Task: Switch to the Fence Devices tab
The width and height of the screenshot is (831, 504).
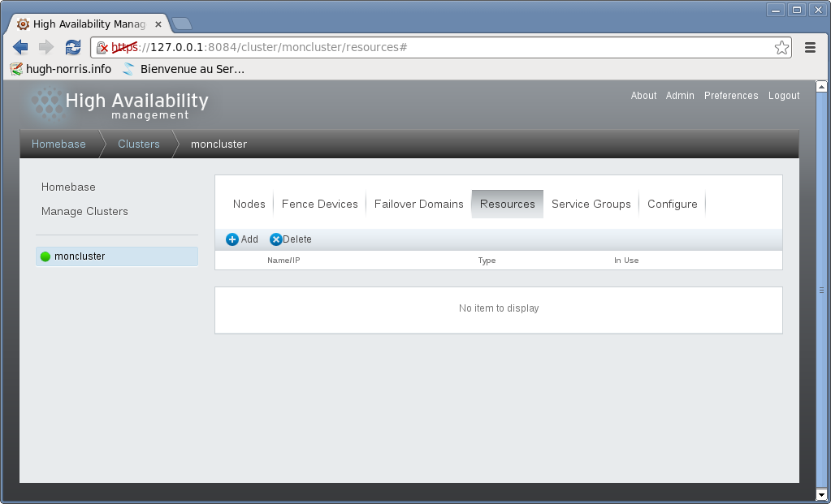Action: 319,204
